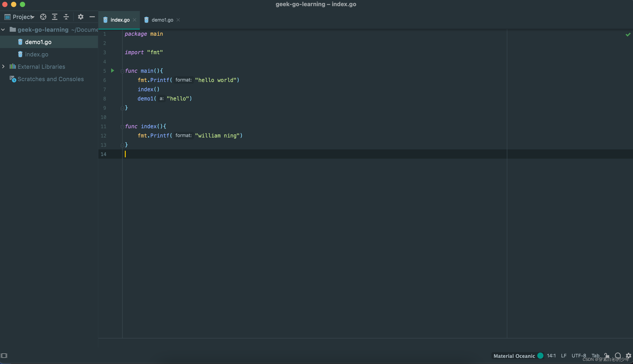Hide the Project tool window with minus icon
633x364 pixels.
(x=92, y=17)
